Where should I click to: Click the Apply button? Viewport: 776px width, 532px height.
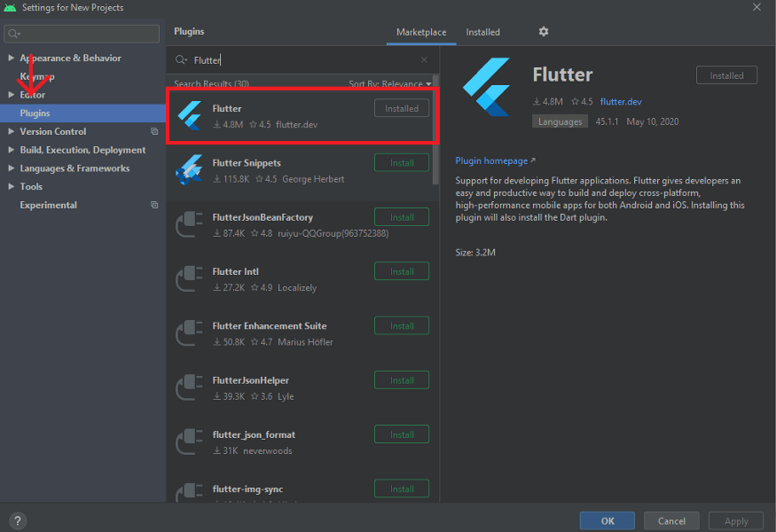point(736,521)
